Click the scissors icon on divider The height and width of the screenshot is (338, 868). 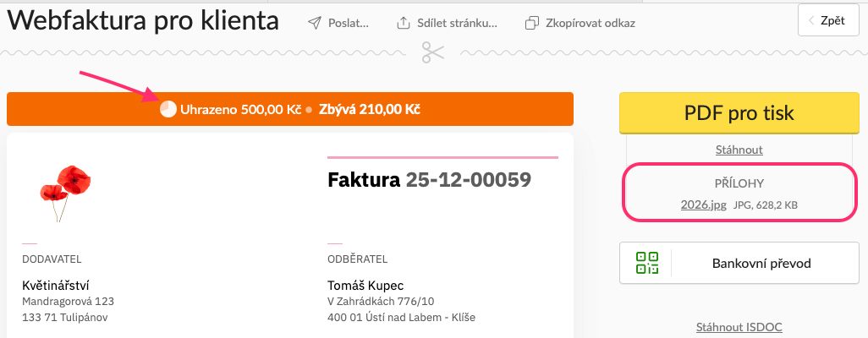coord(433,53)
